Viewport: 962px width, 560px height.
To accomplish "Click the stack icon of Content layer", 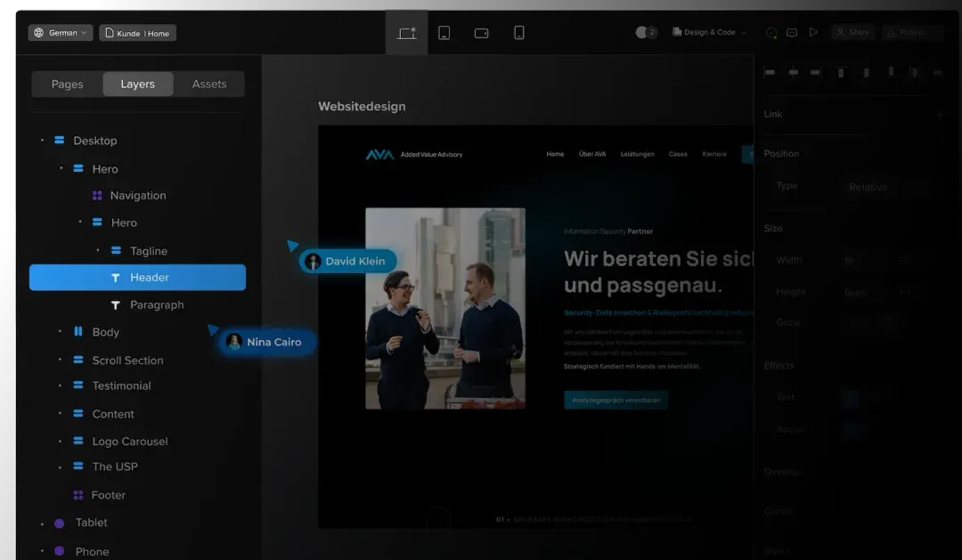I will [77, 413].
